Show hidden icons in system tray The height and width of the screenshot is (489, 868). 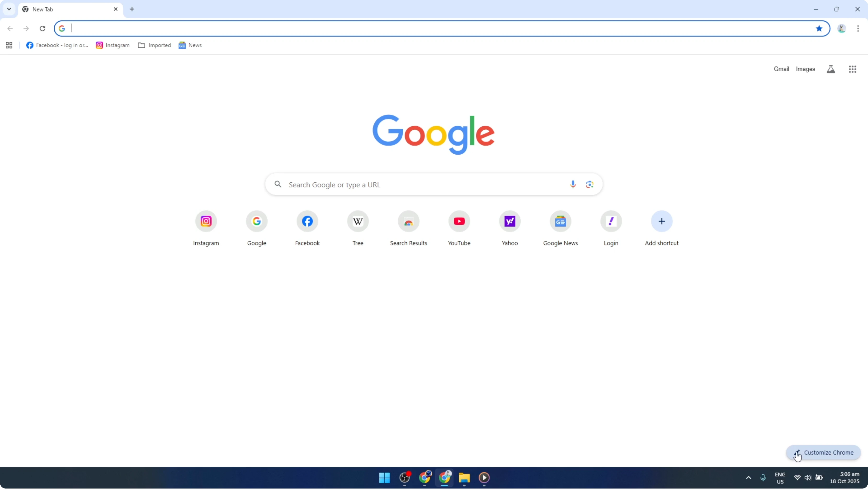click(x=749, y=478)
